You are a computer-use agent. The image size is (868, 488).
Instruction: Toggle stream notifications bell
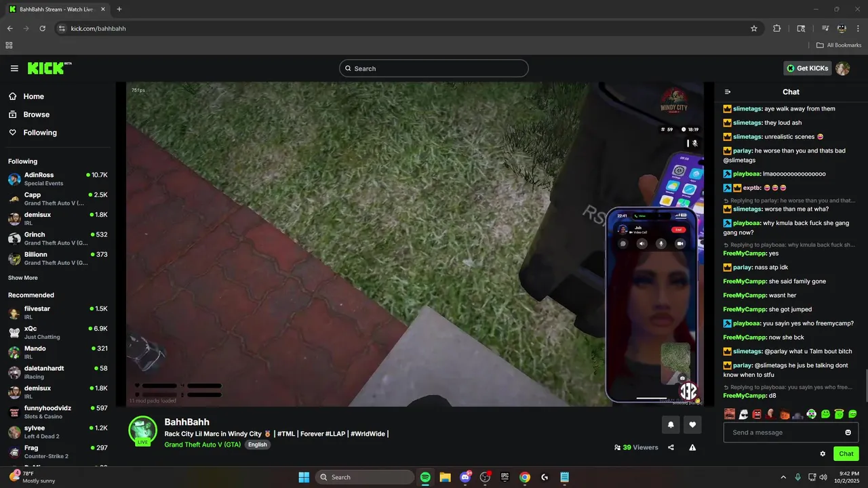671,425
